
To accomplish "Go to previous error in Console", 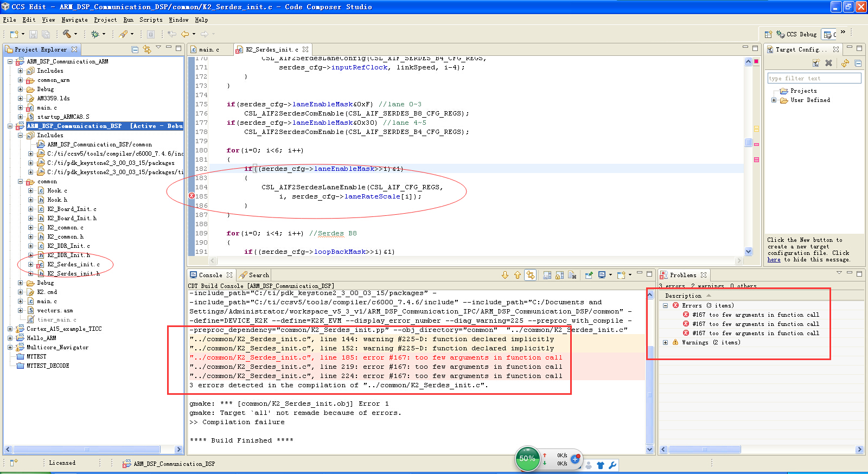I will (518, 275).
